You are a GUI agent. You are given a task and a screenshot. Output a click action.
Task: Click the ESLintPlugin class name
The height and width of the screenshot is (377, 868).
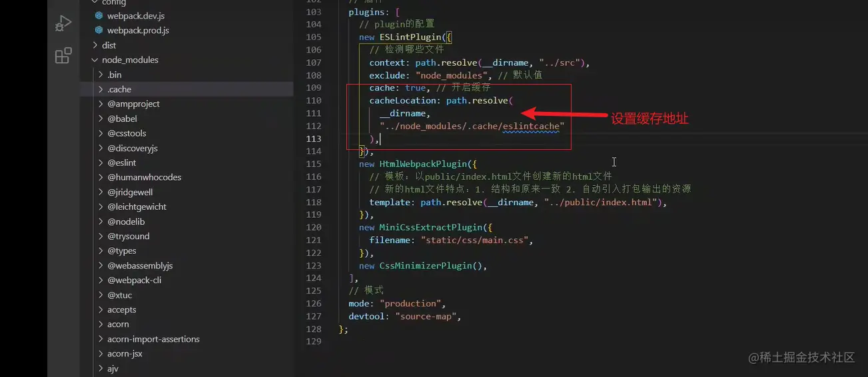click(x=410, y=37)
